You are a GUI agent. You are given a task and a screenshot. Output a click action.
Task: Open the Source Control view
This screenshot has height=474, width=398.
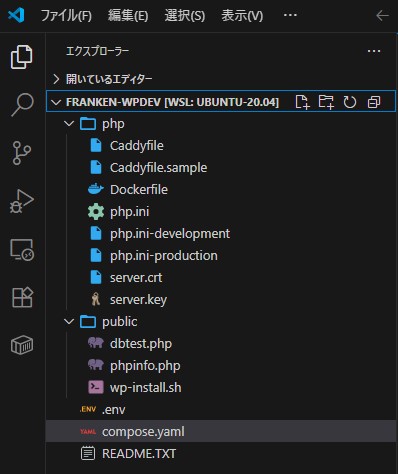22,153
